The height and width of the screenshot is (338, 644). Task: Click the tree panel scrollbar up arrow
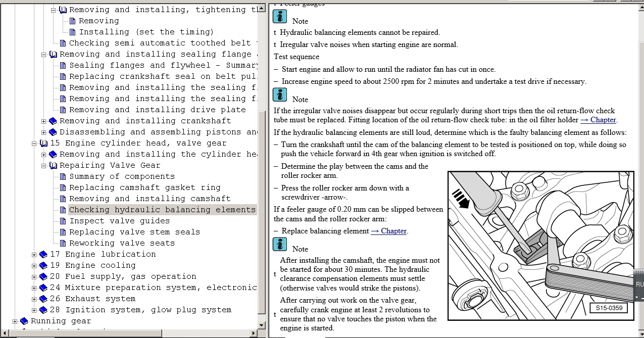(262, 9)
